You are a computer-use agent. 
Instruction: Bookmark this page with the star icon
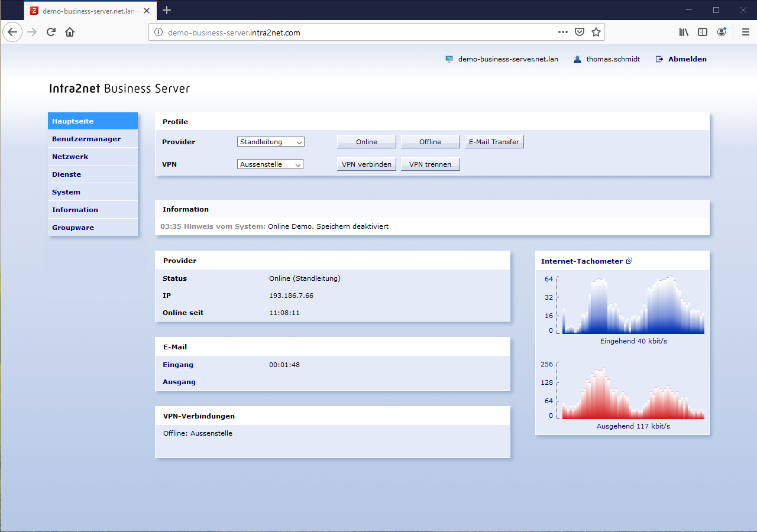tap(596, 32)
